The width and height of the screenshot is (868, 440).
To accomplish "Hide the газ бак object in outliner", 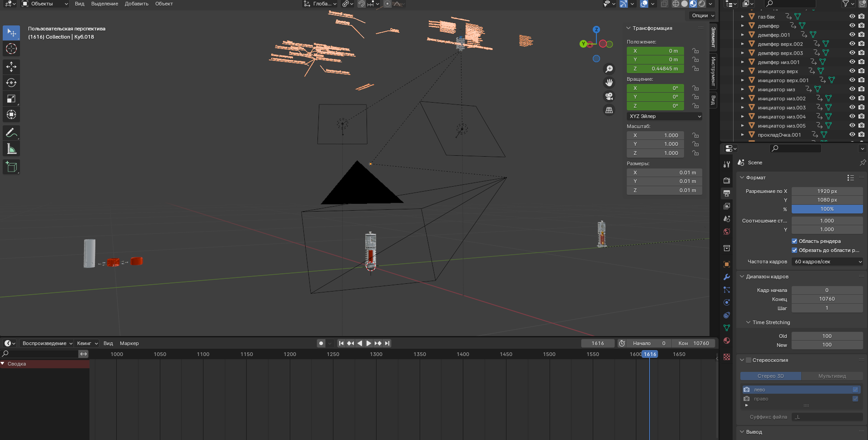I will [852, 16].
